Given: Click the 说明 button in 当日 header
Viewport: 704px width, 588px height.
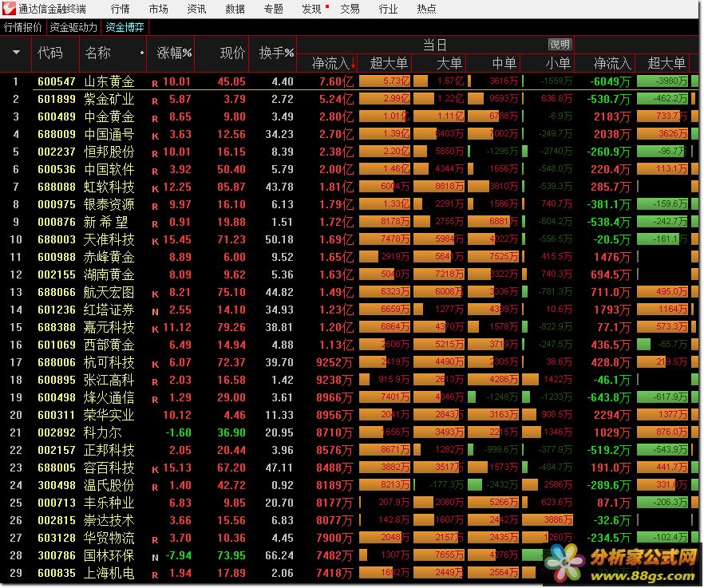Looking at the screenshot, I should 560,45.
